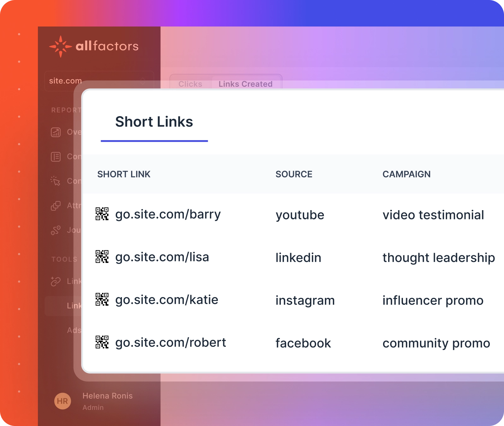Click the attribution copy icon in the sidebar
The height and width of the screenshot is (426, 504).
[56, 206]
